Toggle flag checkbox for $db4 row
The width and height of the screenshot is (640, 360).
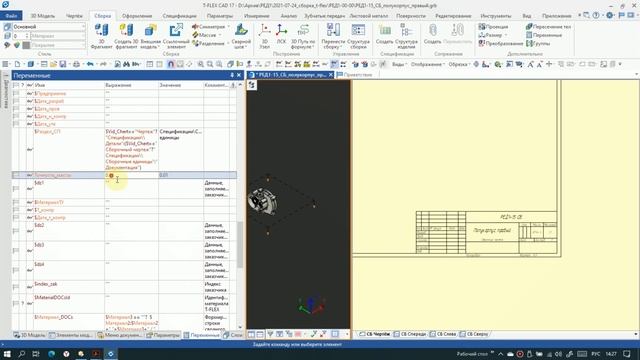16,270
